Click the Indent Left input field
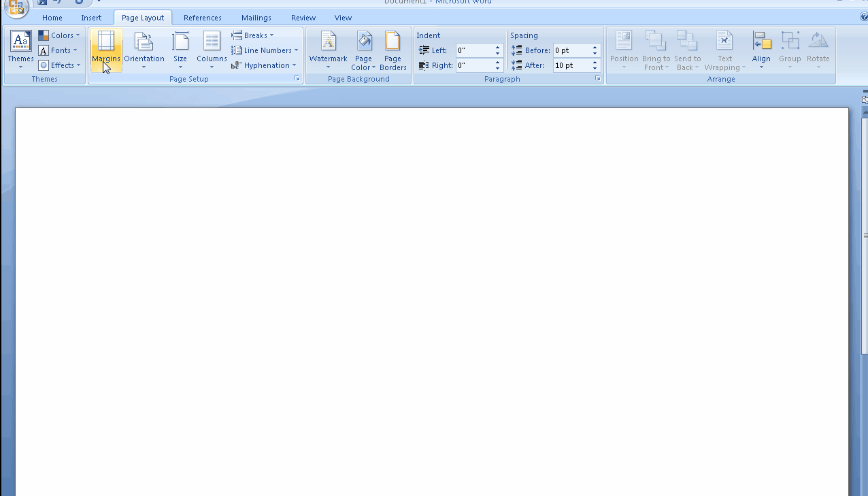868x496 pixels. coord(474,50)
